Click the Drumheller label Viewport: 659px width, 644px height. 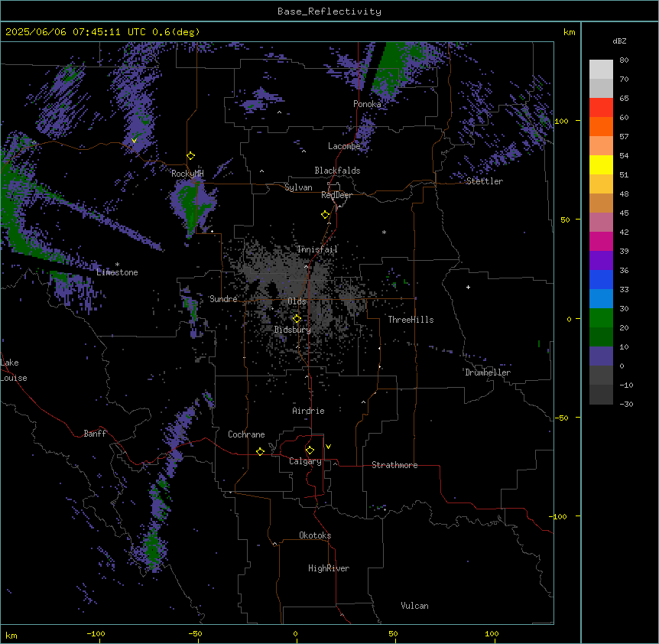[488, 372]
